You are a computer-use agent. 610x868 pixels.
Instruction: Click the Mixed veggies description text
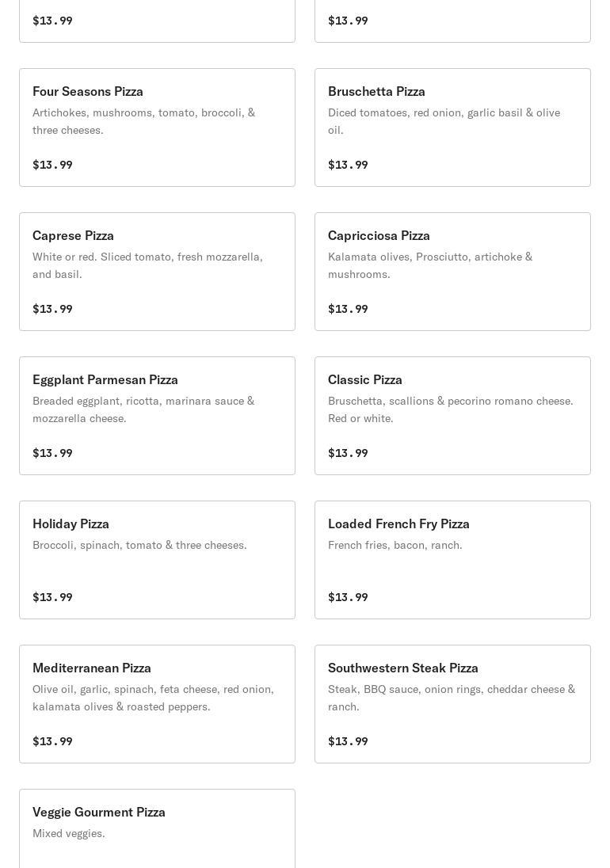click(x=69, y=833)
